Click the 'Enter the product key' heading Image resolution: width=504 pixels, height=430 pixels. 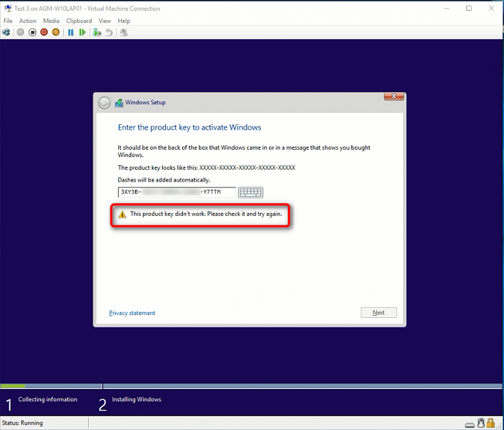point(190,128)
